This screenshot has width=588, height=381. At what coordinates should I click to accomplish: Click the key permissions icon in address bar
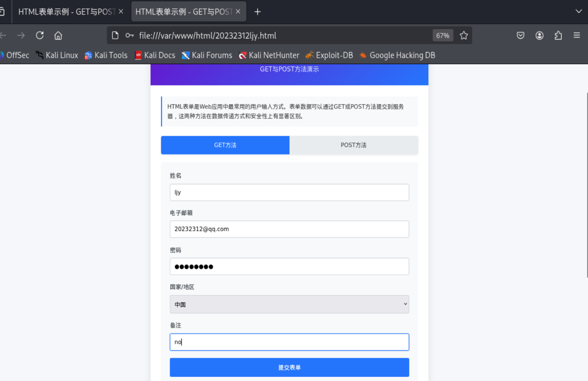point(129,36)
